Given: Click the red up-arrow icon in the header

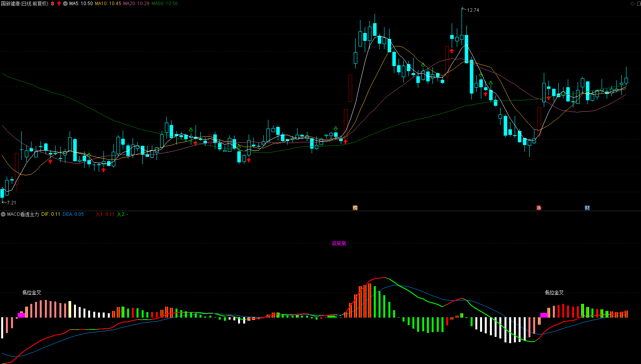Looking at the screenshot, I should click(59, 4).
